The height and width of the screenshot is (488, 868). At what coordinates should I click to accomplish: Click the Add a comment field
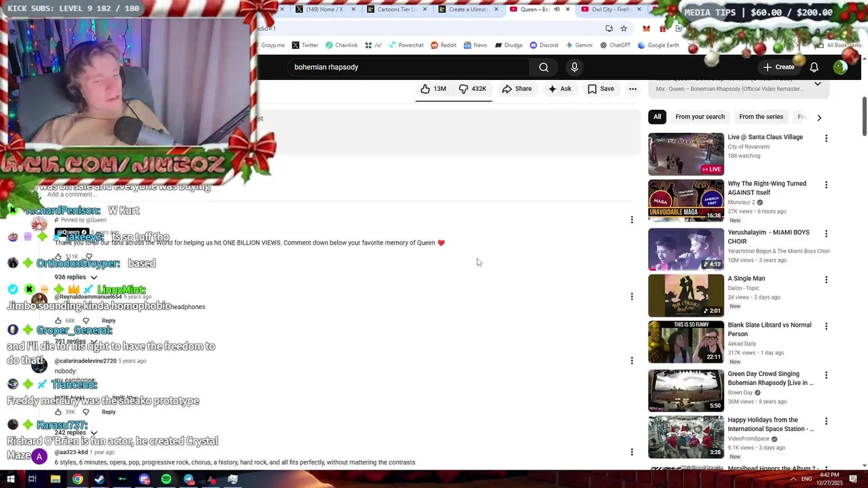(339, 195)
